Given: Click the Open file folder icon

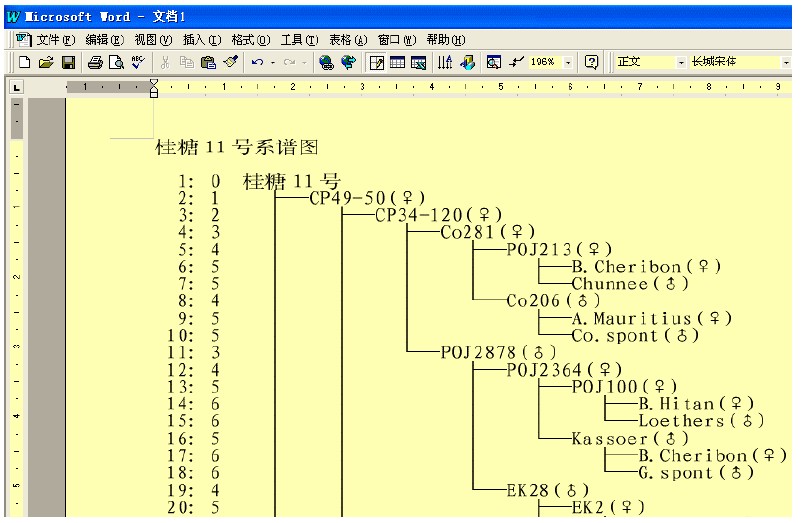Looking at the screenshot, I should [x=46, y=62].
